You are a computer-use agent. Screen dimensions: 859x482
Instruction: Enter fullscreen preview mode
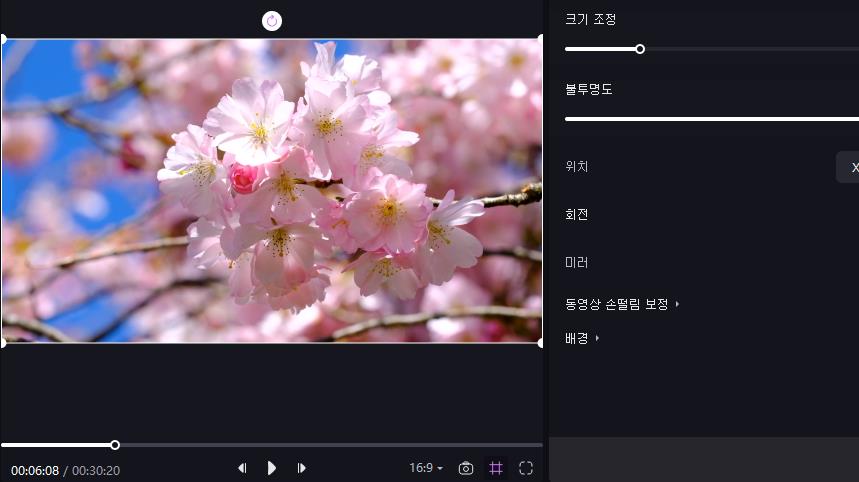point(526,468)
